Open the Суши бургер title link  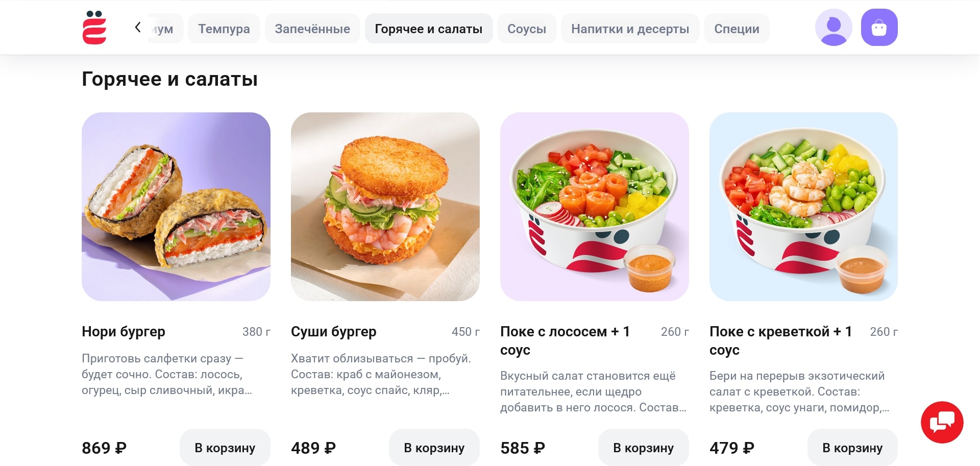334,332
